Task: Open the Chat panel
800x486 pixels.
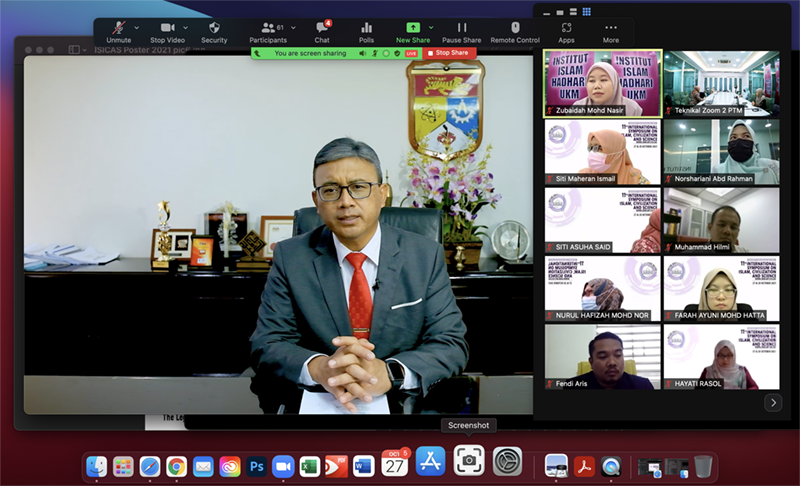Action: click(322, 28)
